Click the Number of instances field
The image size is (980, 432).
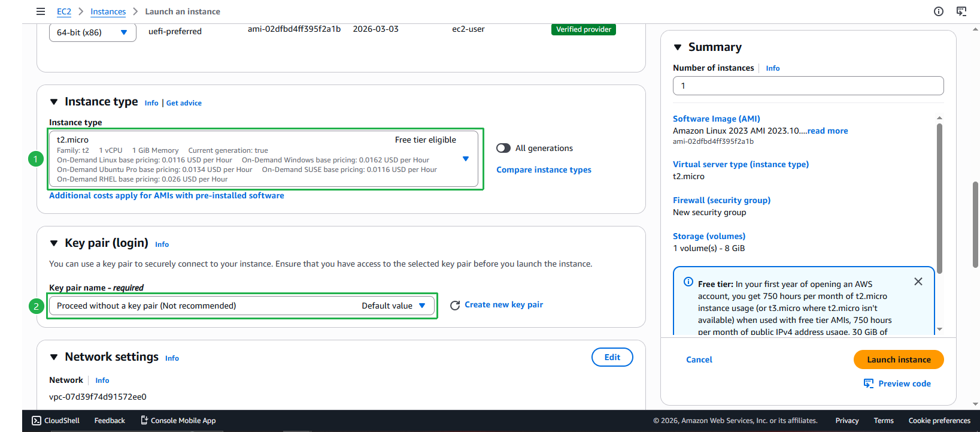pos(808,86)
